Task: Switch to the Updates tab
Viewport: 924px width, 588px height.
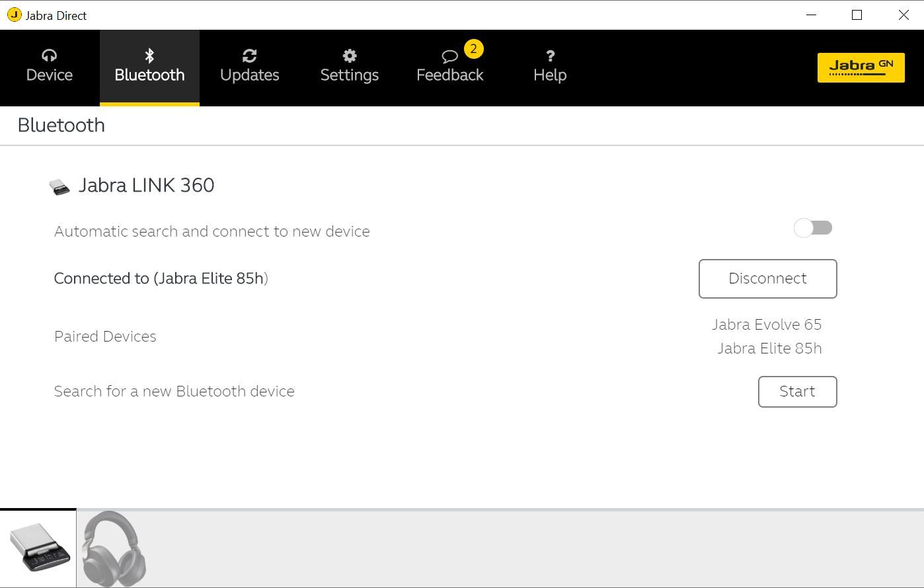Action: (249, 67)
